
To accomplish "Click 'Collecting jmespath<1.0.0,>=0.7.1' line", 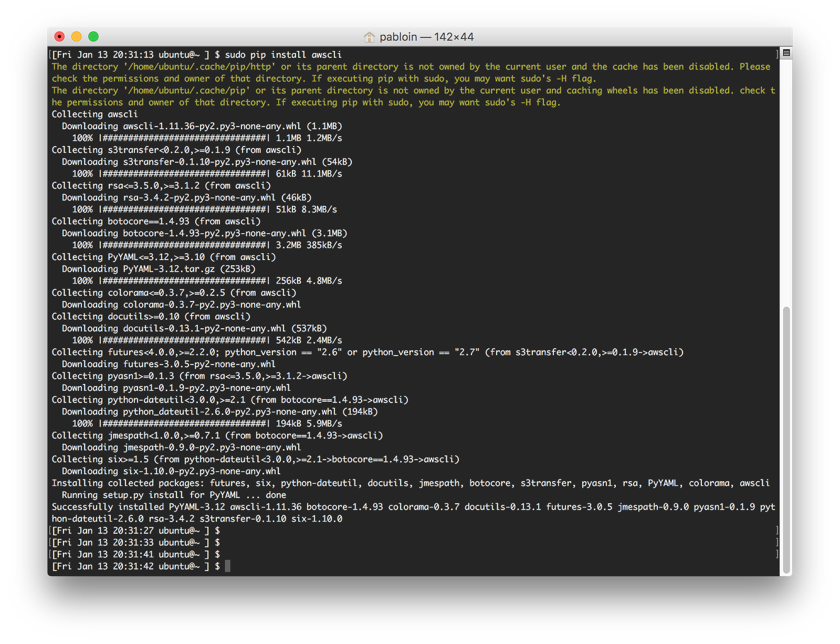I will (217, 435).
